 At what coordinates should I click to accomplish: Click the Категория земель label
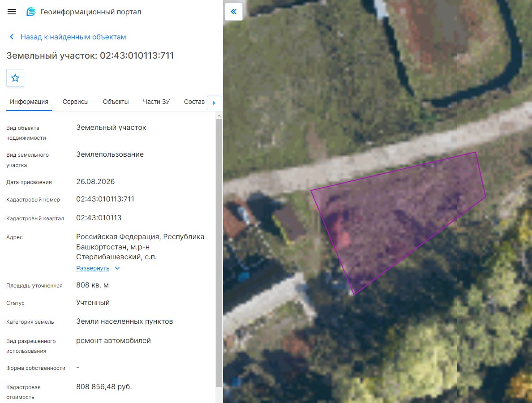click(x=30, y=322)
